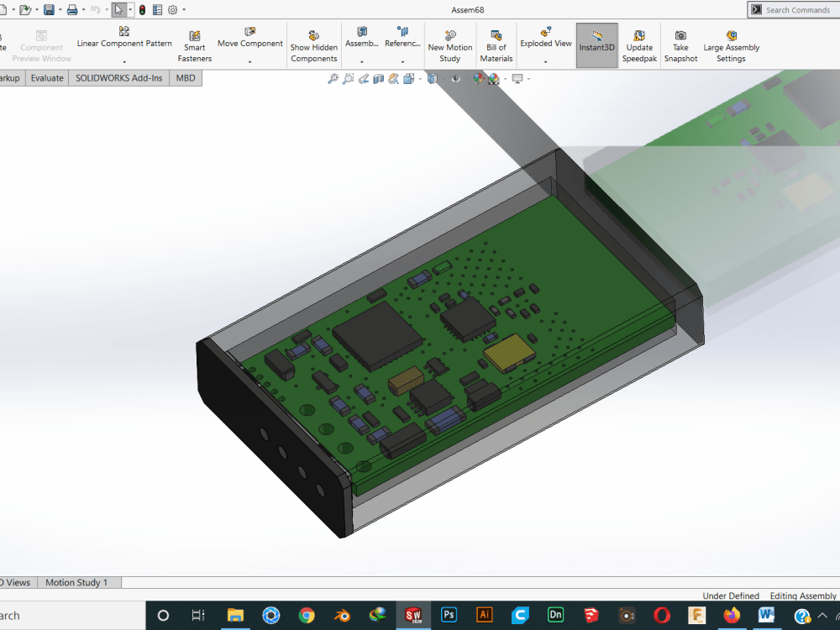Click Editing Assembly status text
Image resolution: width=840 pixels, height=630 pixels.
tap(803, 596)
